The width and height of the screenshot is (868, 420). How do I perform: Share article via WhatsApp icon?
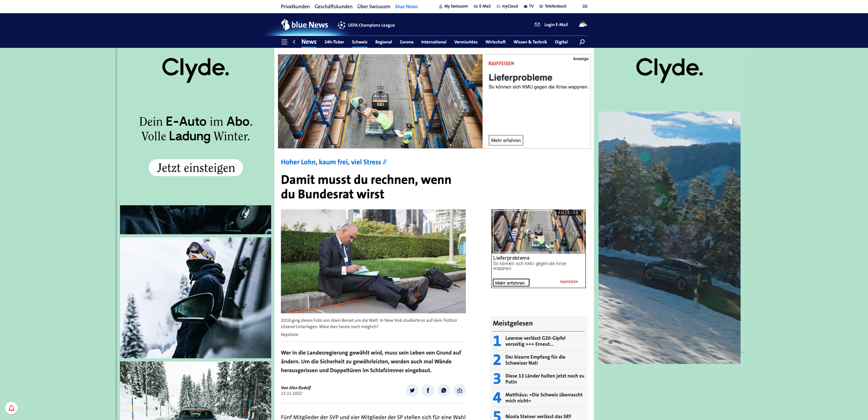coord(443,390)
